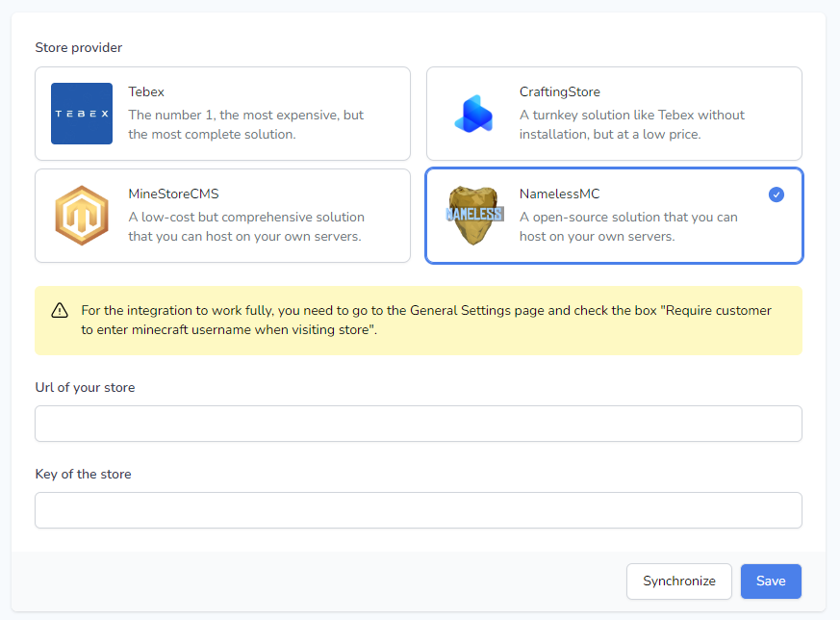Click the NamelessMC gold heart logo

[x=474, y=216]
